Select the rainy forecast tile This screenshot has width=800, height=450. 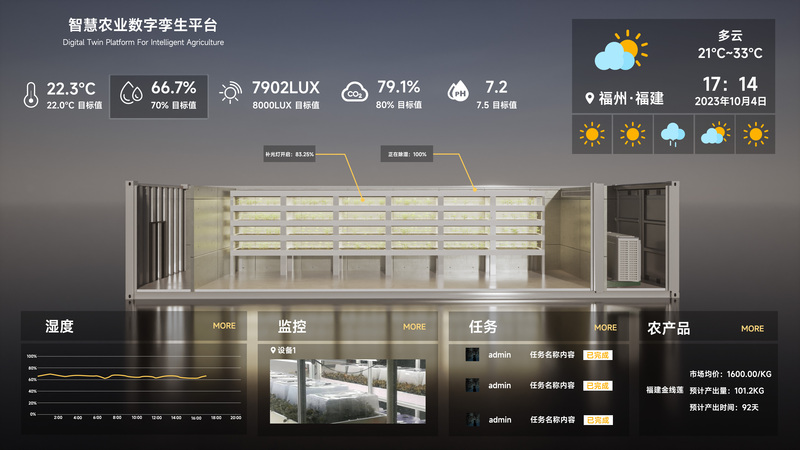pyautogui.click(x=672, y=135)
